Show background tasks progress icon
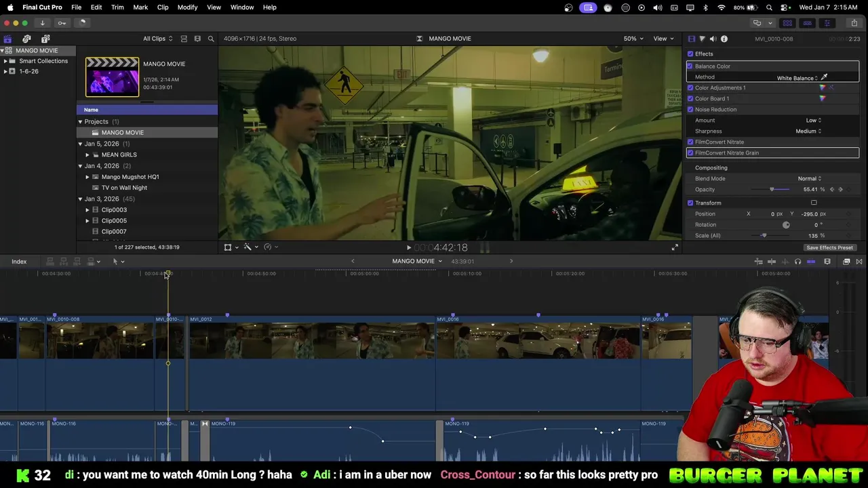This screenshot has width=868, height=488. tap(82, 22)
